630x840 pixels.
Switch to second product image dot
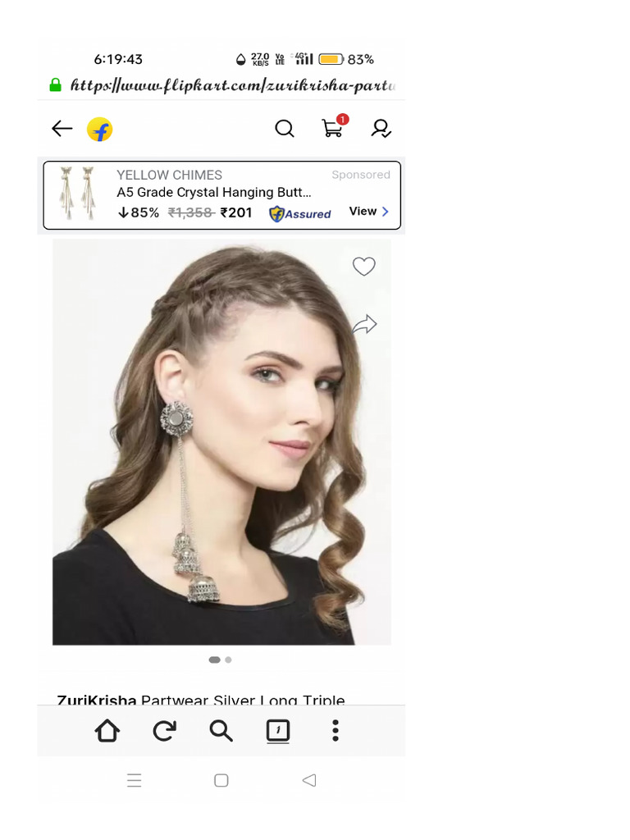pyautogui.click(x=228, y=660)
